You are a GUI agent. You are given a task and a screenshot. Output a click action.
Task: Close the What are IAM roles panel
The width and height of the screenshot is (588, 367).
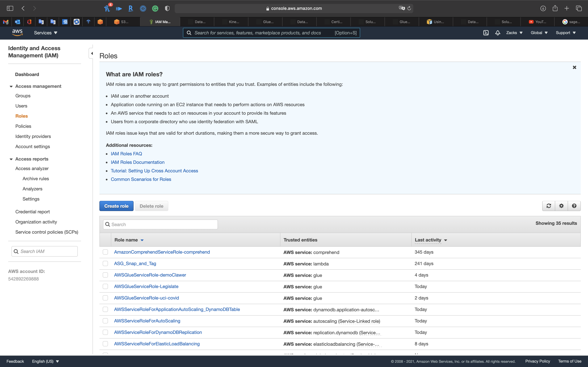pyautogui.click(x=574, y=68)
